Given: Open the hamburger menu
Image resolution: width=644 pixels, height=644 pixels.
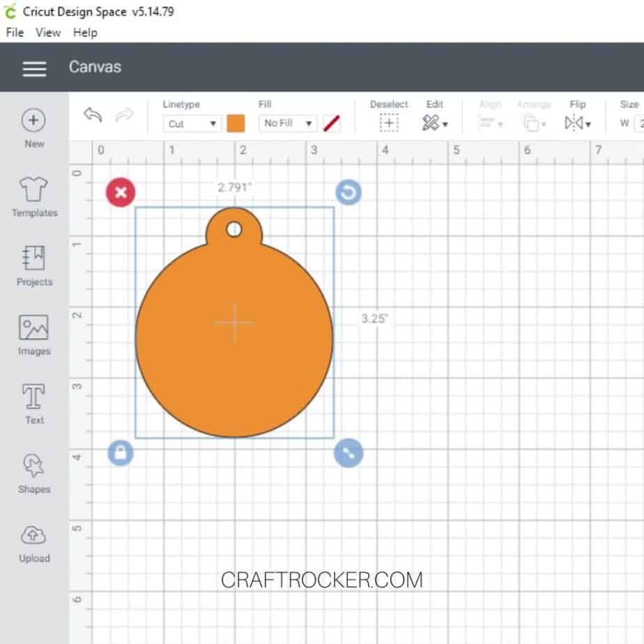Looking at the screenshot, I should (x=35, y=68).
